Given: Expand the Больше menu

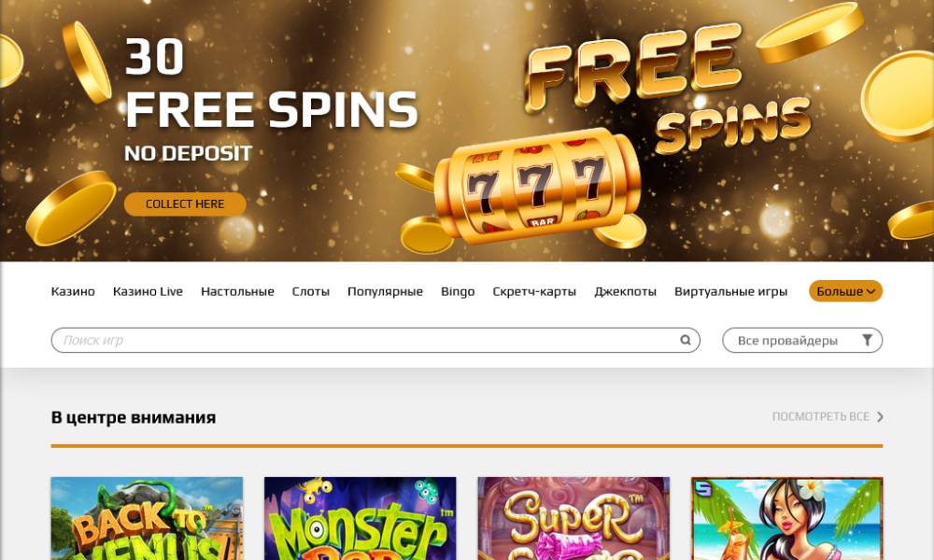Looking at the screenshot, I should tap(845, 291).
